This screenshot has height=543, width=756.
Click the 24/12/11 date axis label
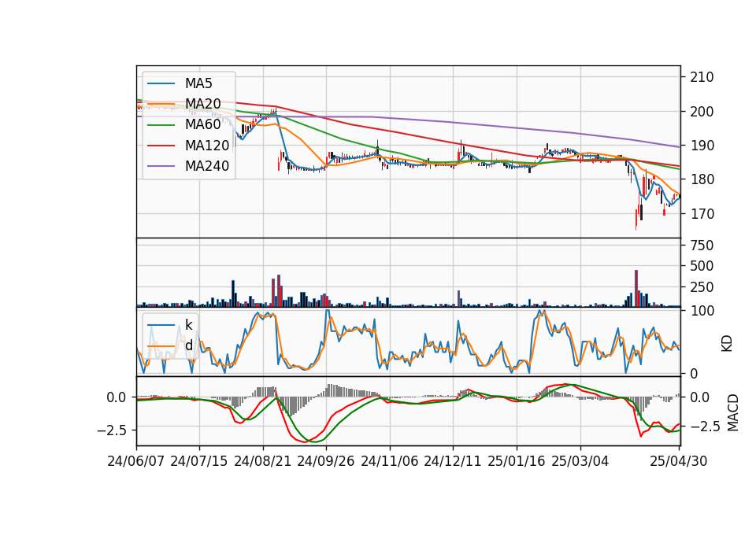pyautogui.click(x=453, y=461)
